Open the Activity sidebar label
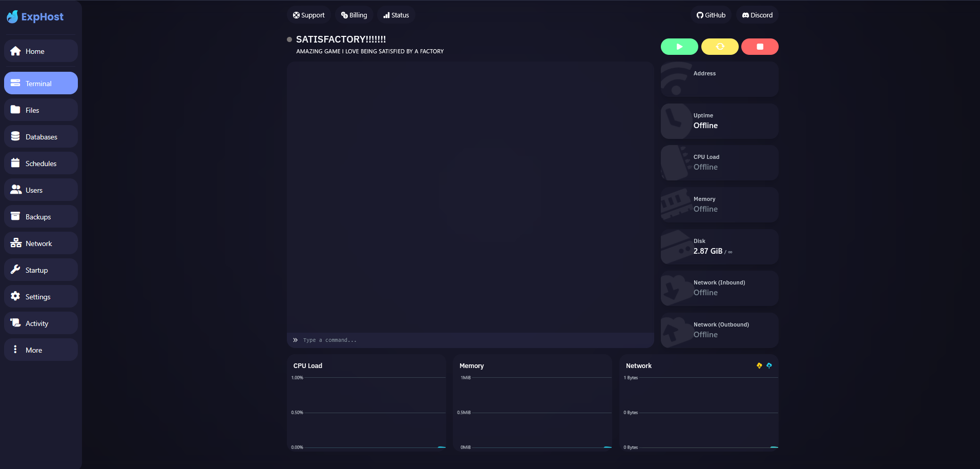Image resolution: width=980 pixels, height=469 pixels. click(37, 323)
